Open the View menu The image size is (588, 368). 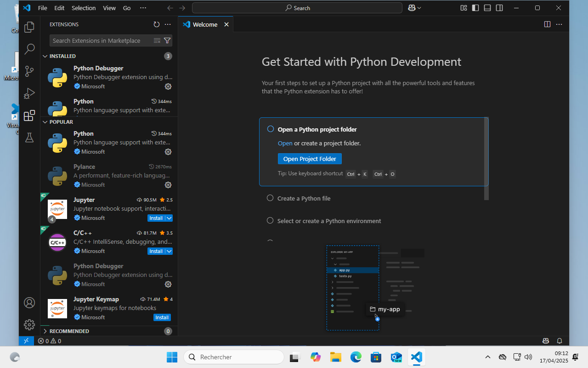click(109, 8)
